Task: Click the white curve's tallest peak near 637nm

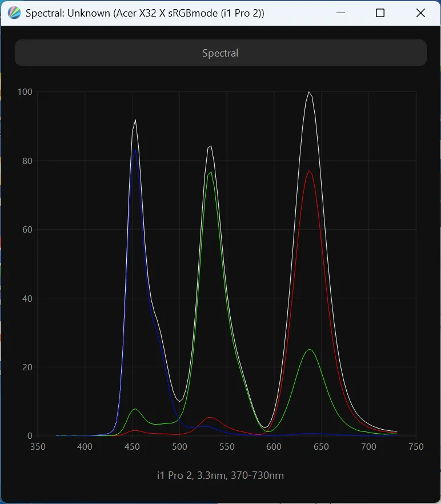Action: pos(309,92)
